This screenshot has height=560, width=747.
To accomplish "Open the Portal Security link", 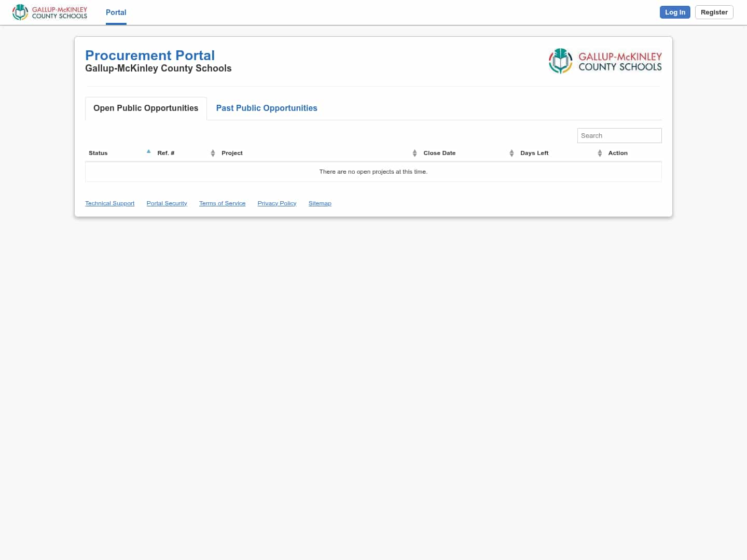I will point(167,203).
